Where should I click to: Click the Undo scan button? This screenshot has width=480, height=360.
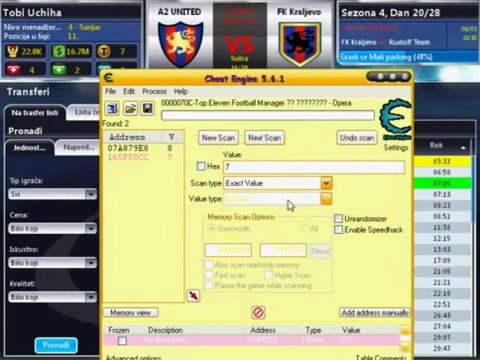[x=357, y=138]
